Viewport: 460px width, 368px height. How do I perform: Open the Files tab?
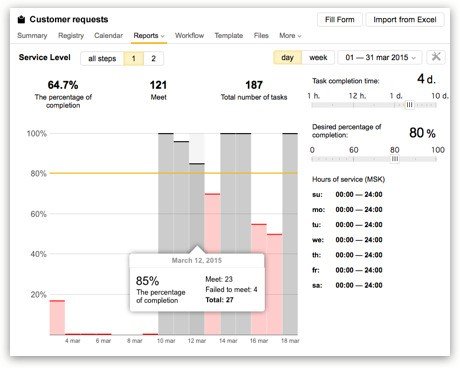(x=261, y=35)
